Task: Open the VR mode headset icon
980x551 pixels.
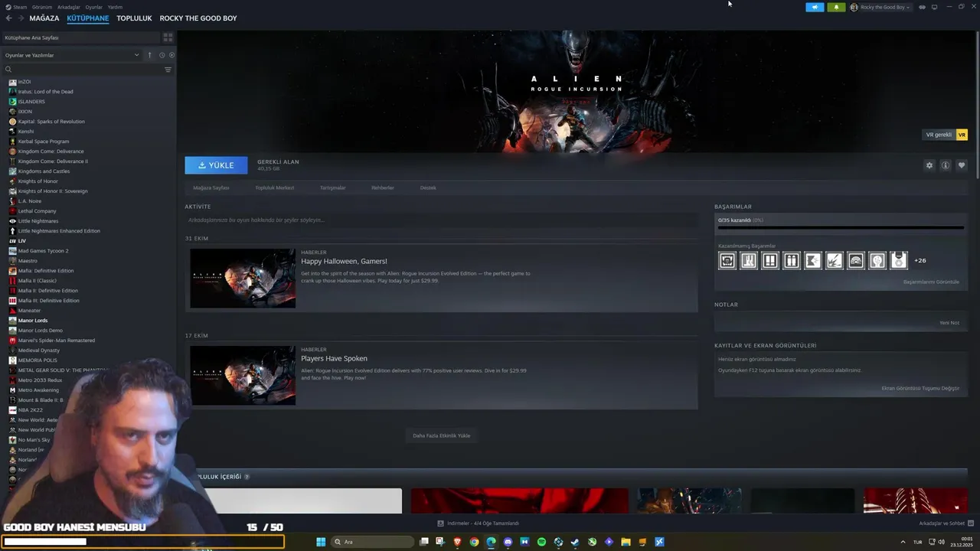Action: tap(922, 7)
